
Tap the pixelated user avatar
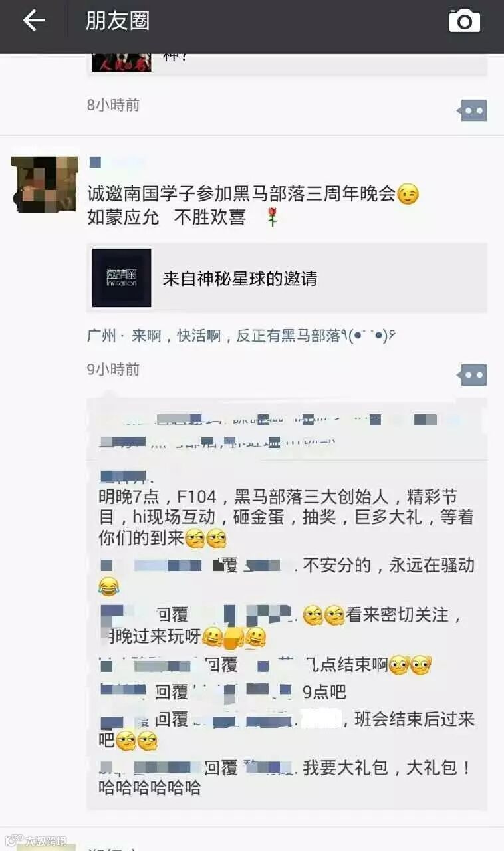[x=45, y=183]
